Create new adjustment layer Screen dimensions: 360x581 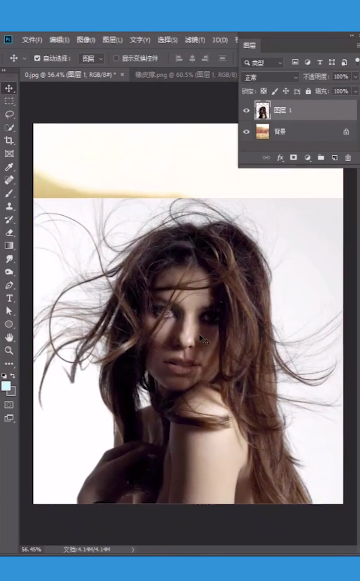[307, 158]
